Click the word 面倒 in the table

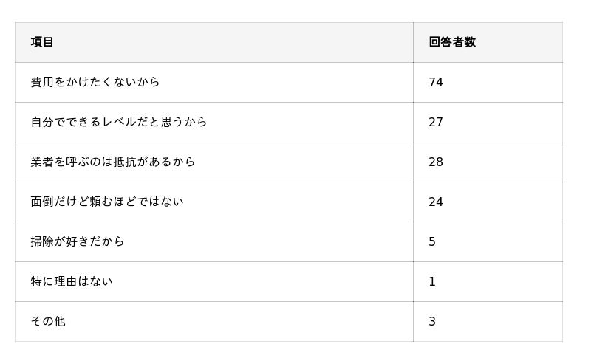[42, 202]
